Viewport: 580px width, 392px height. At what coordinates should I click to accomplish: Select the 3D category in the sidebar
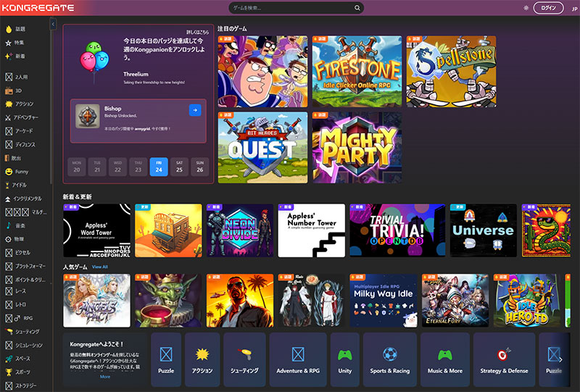click(14, 91)
